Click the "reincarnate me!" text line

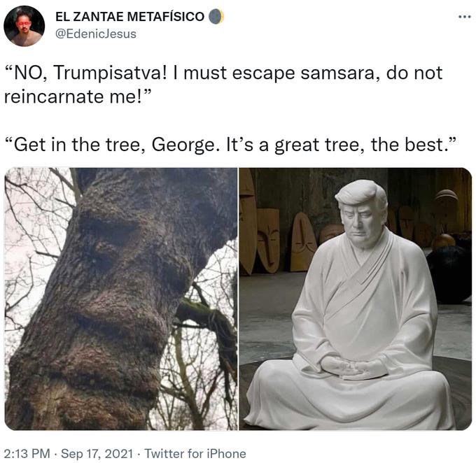(x=78, y=97)
